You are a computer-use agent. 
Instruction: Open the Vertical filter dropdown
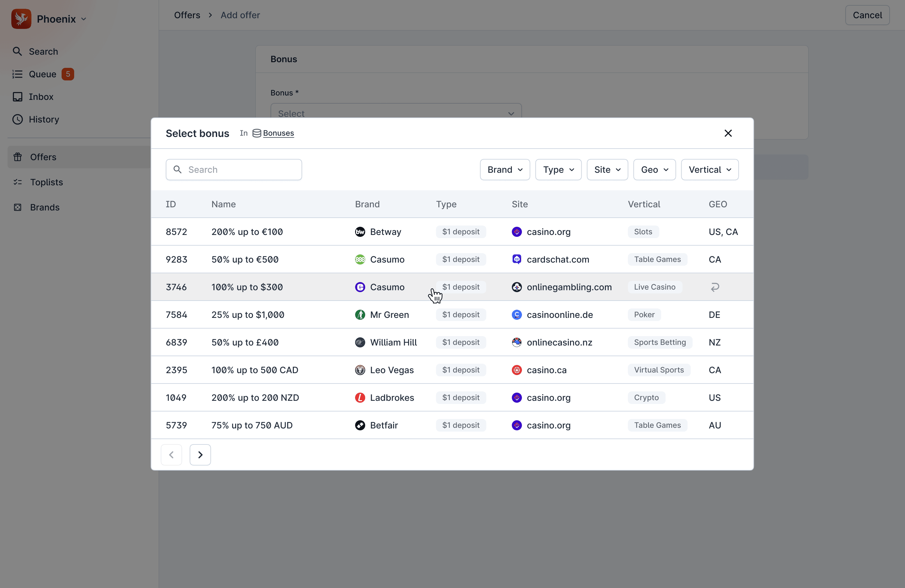pos(710,170)
